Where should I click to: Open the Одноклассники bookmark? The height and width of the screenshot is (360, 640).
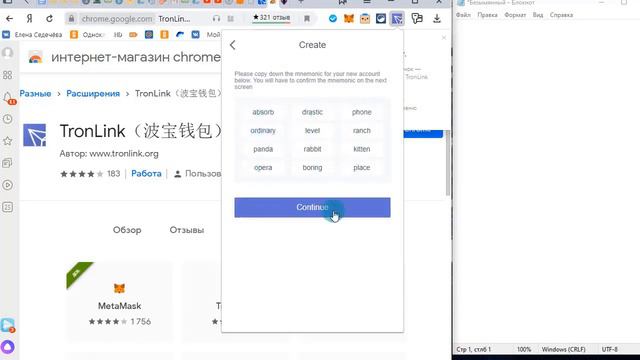(87, 35)
